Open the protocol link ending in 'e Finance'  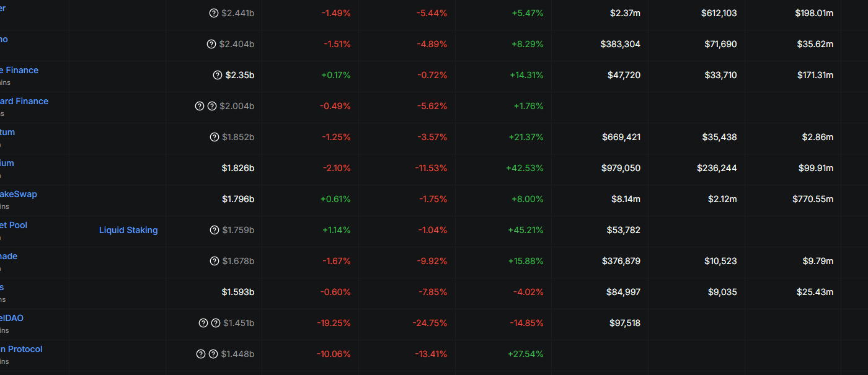19,70
